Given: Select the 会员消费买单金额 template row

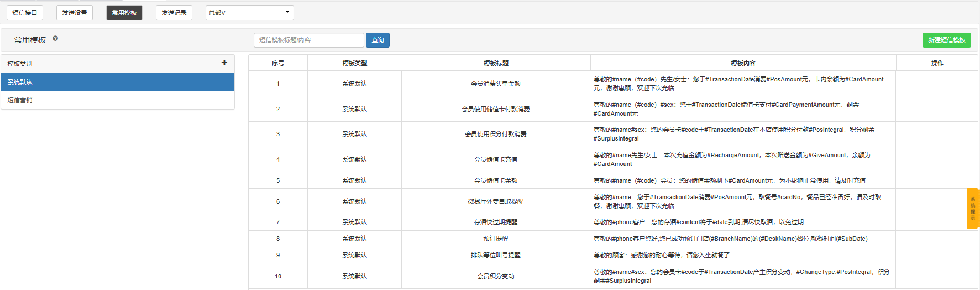Looking at the screenshot, I should [x=496, y=84].
